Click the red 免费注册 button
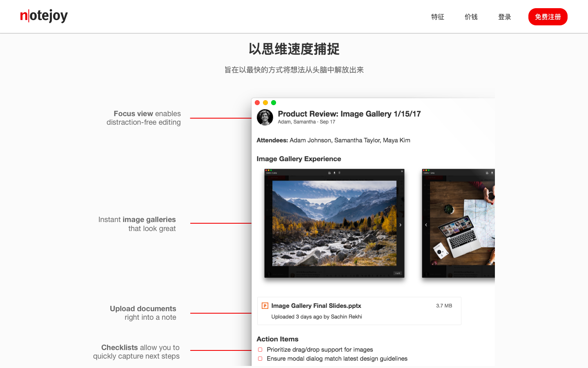The image size is (588, 368). 548,17
